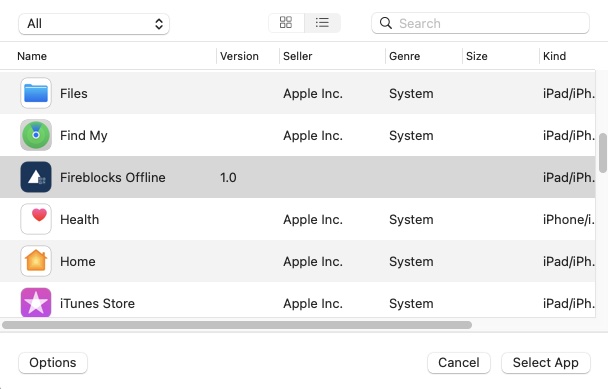The height and width of the screenshot is (389, 608).
Task: Open the All filter dropdown
Action: [94, 24]
